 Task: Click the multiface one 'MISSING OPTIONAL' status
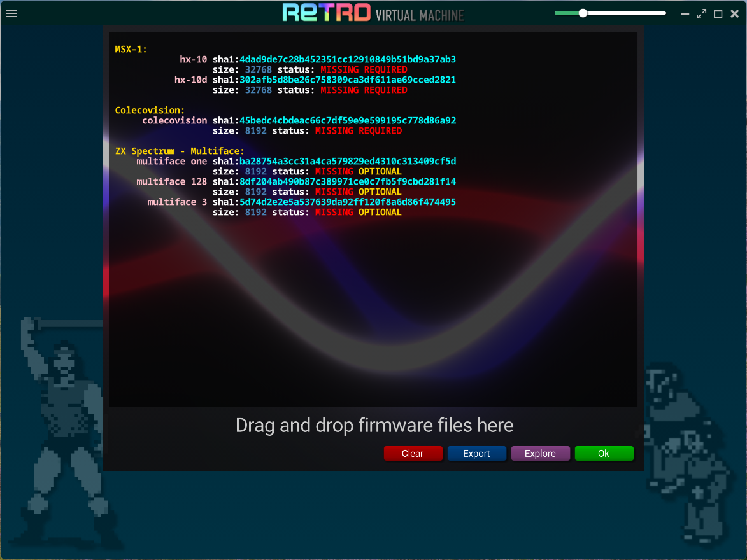point(359,171)
